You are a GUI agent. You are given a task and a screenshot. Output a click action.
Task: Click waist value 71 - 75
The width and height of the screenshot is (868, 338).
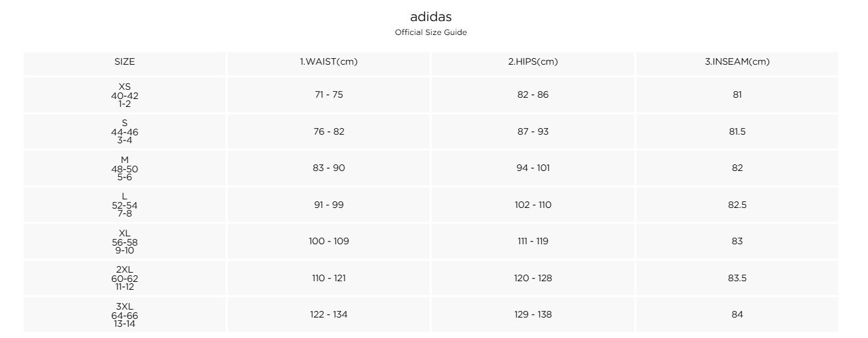(x=329, y=94)
